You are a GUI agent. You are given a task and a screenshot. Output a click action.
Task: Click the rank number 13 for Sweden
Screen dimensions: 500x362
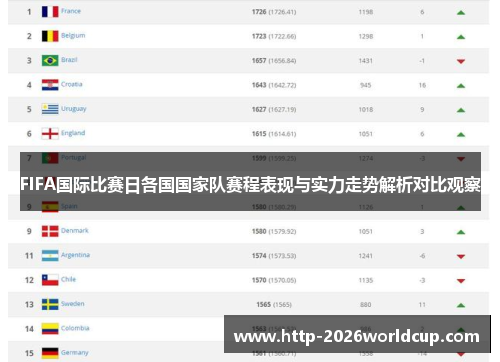(29, 305)
